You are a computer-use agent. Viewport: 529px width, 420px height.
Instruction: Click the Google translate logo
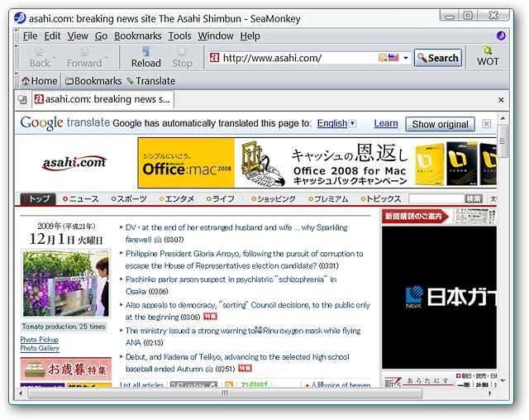coord(65,123)
